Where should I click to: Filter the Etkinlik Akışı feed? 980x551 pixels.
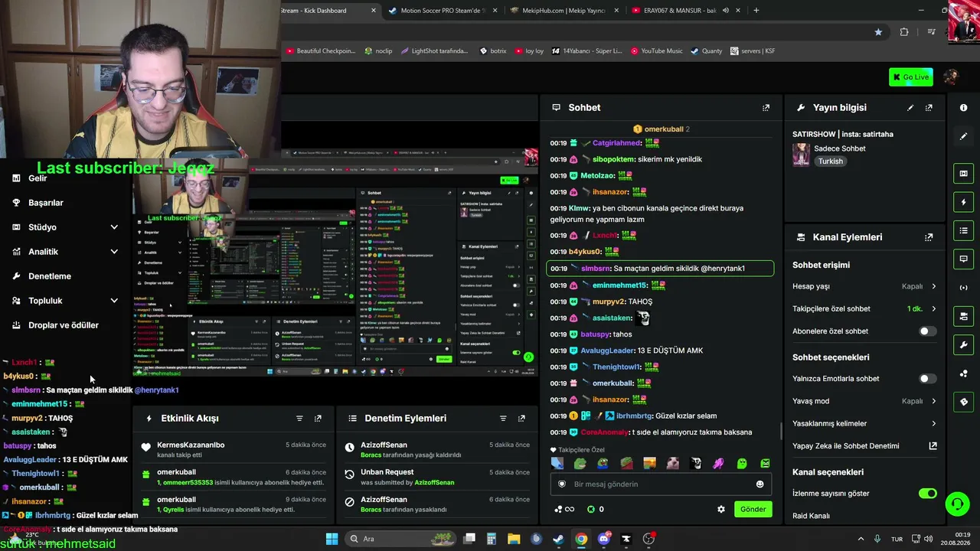299,419
